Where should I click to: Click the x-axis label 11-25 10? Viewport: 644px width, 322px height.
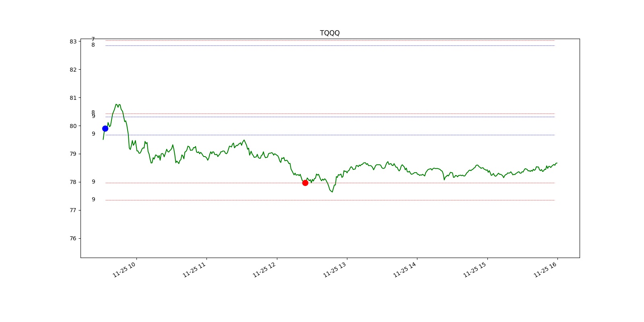point(124,269)
